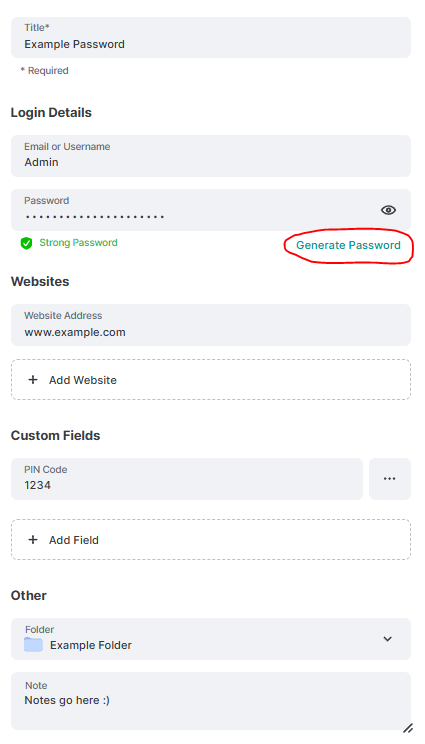Click inside the Note text area
The image size is (425, 744).
coord(211,701)
